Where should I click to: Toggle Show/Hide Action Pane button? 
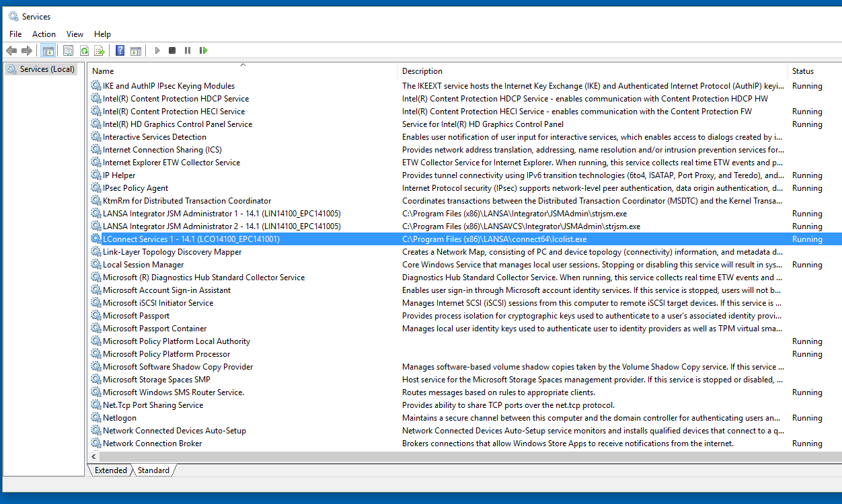[x=136, y=50]
